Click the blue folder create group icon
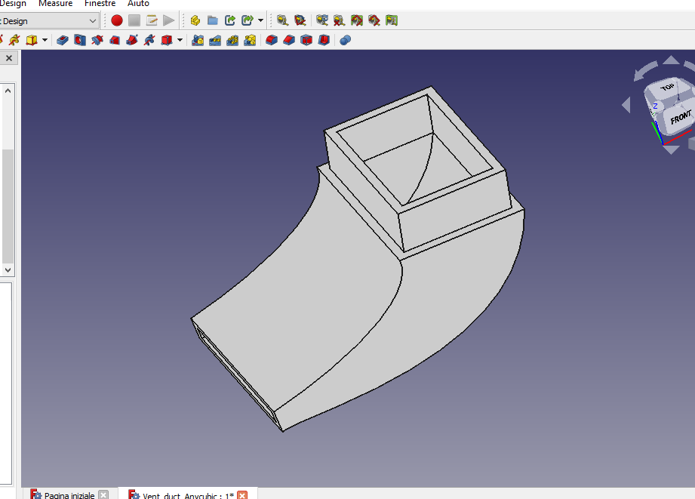Screen dimensions: 695x499 [213, 20]
